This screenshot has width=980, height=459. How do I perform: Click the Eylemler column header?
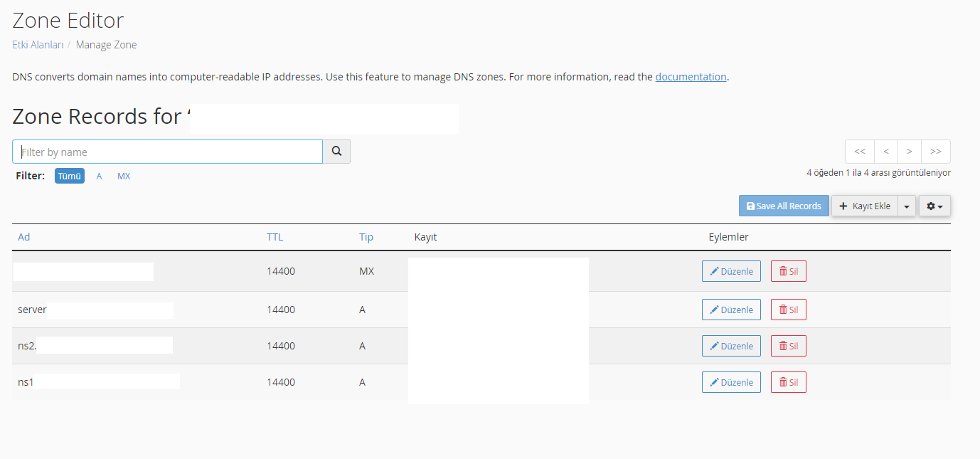point(728,237)
